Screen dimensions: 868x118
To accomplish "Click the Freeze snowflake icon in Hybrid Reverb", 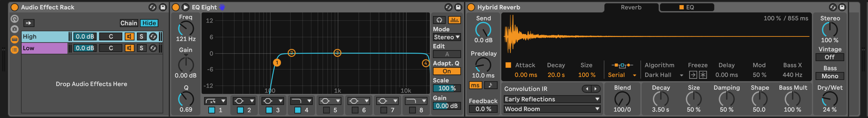I will [703, 75].
